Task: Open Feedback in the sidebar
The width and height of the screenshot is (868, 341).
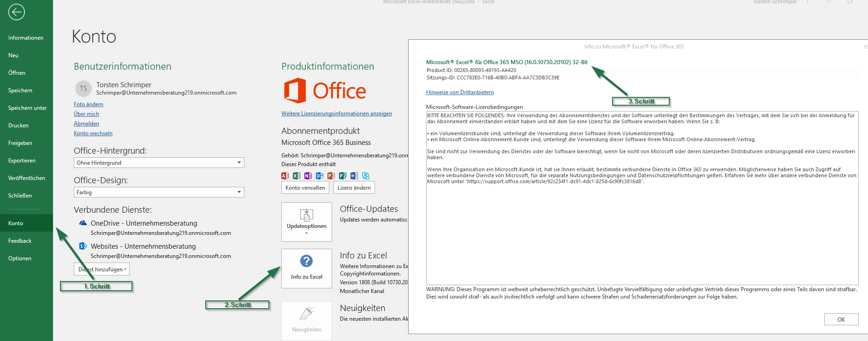Action: [x=26, y=241]
